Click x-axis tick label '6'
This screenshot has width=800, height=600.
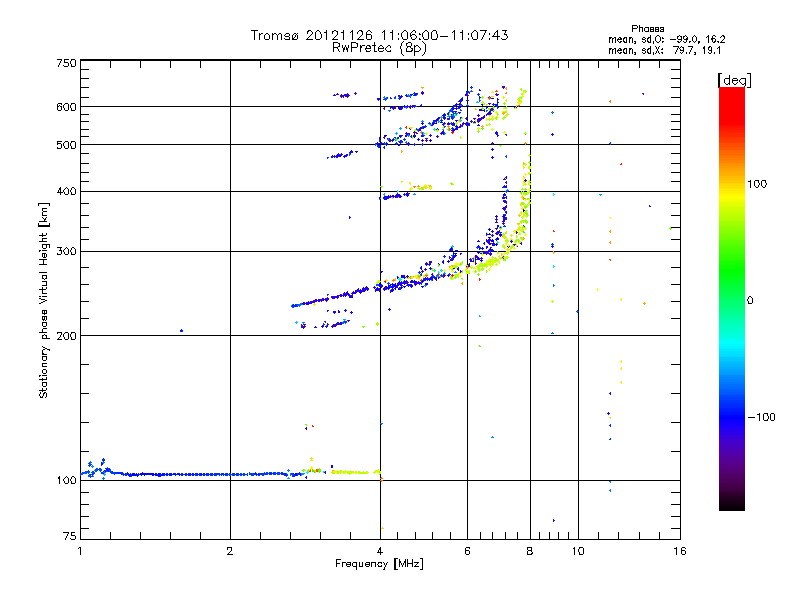point(467,551)
